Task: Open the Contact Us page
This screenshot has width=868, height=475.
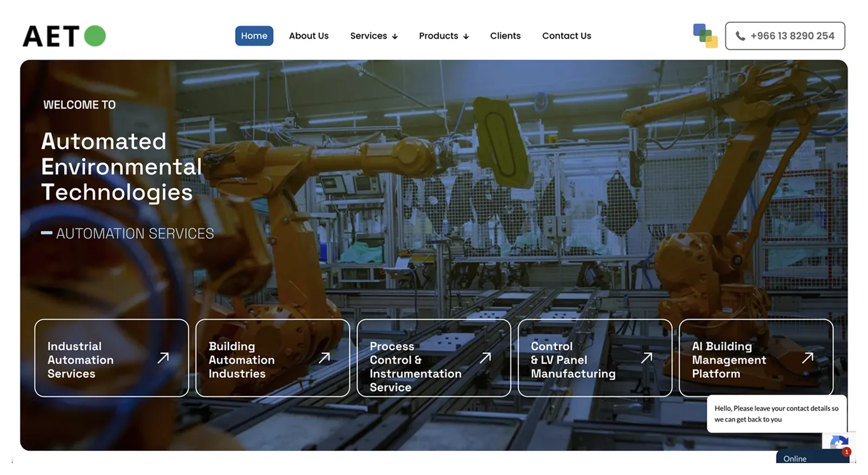Action: point(567,36)
